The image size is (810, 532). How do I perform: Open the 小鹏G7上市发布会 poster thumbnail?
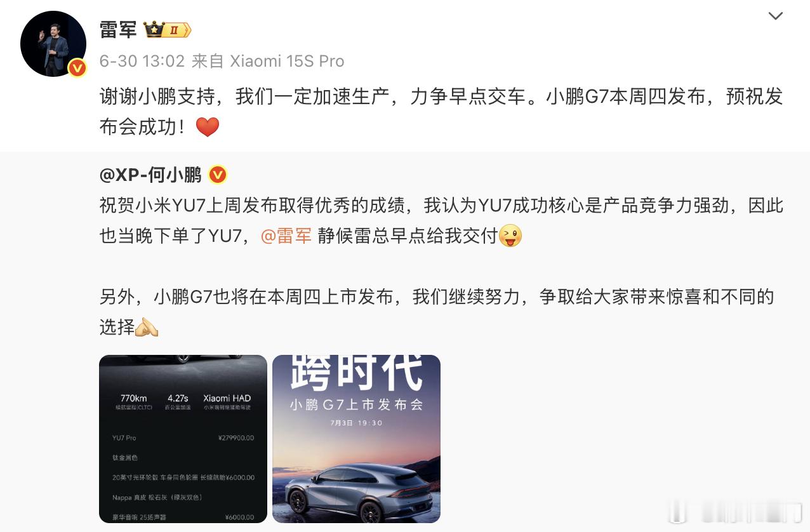click(356, 439)
